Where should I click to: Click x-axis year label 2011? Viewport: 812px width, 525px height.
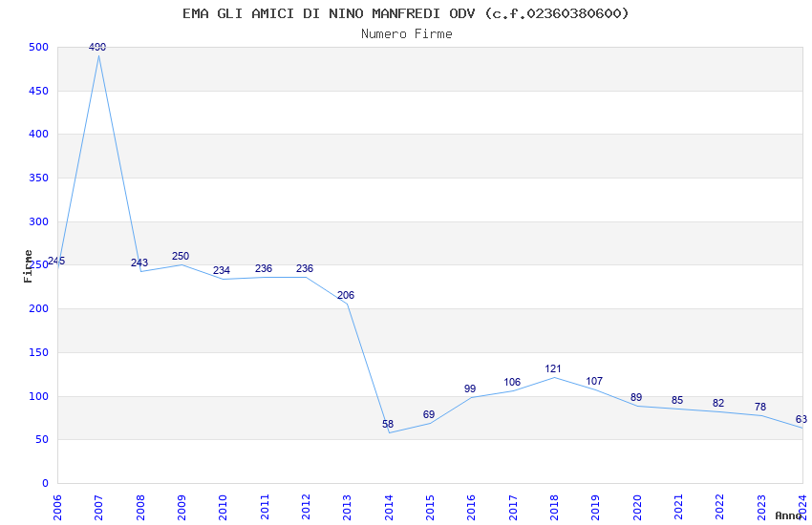[265, 508]
